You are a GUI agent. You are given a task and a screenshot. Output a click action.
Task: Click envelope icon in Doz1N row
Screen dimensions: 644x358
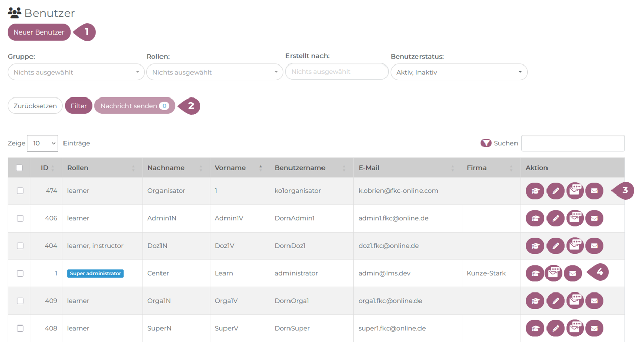[594, 246]
